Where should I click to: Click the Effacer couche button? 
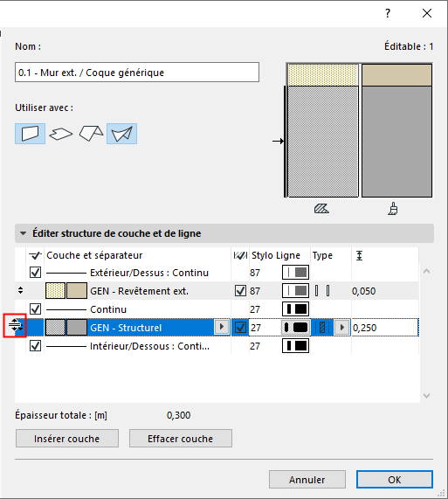pos(181,439)
